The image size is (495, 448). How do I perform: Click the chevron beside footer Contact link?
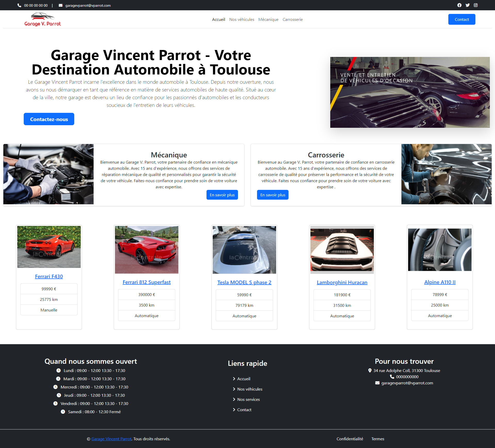point(234,410)
